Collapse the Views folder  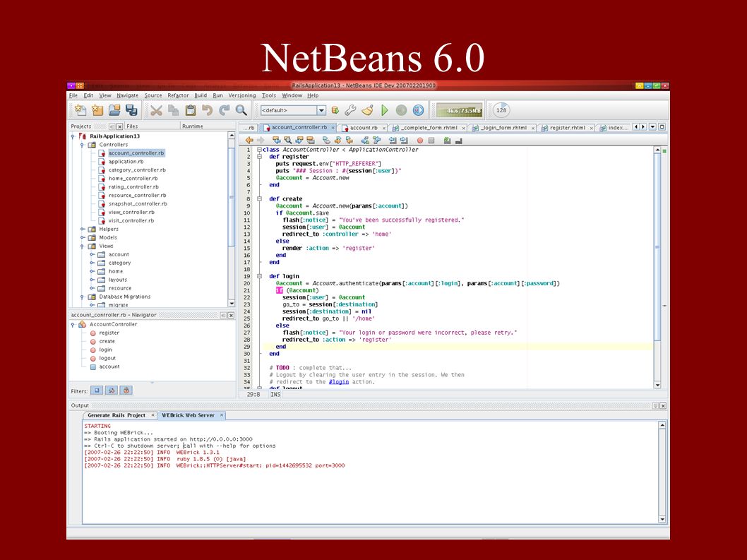click(x=83, y=246)
